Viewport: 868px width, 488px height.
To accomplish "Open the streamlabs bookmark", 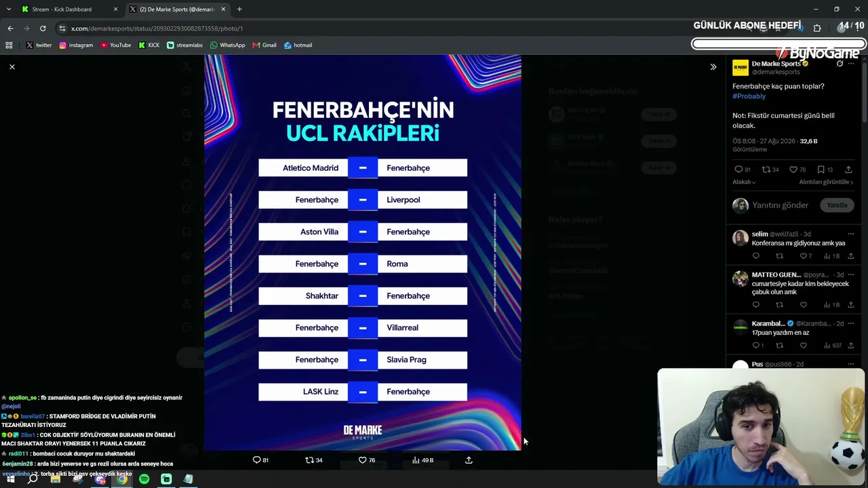I will [x=184, y=45].
